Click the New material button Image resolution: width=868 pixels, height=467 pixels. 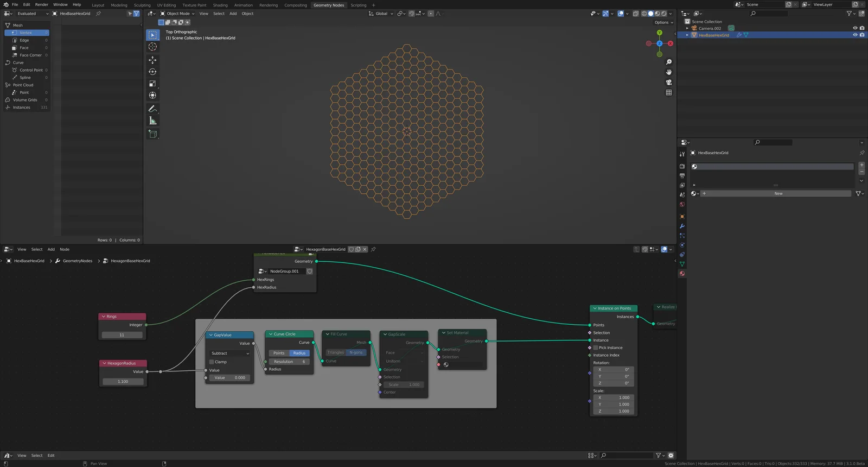point(778,193)
